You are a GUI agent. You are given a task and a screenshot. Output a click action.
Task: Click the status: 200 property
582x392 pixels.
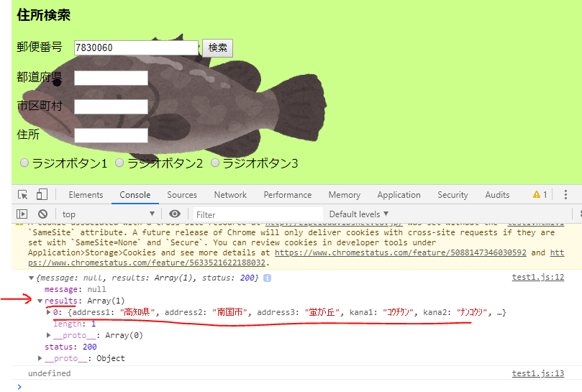coord(71,347)
